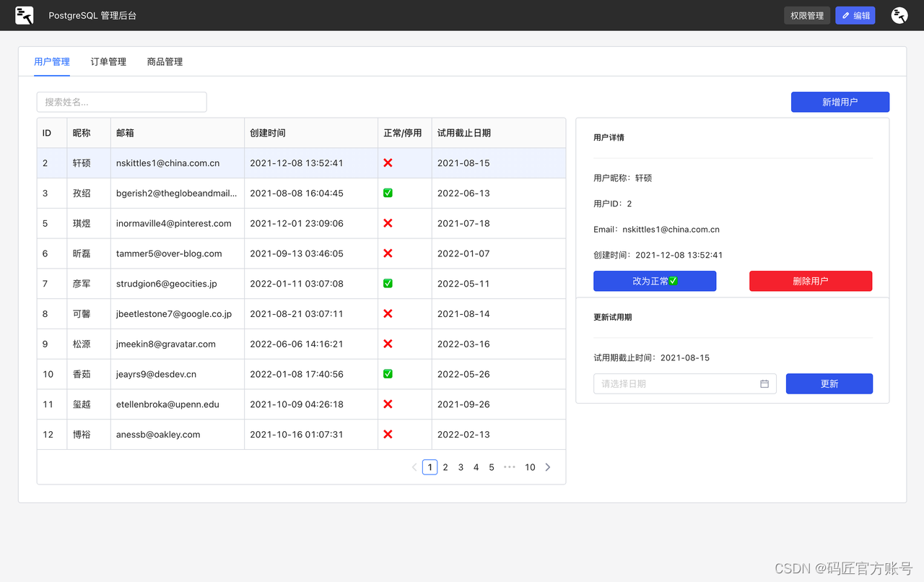Click the red X status for 博裕
This screenshot has width=924, height=582.
tap(388, 435)
